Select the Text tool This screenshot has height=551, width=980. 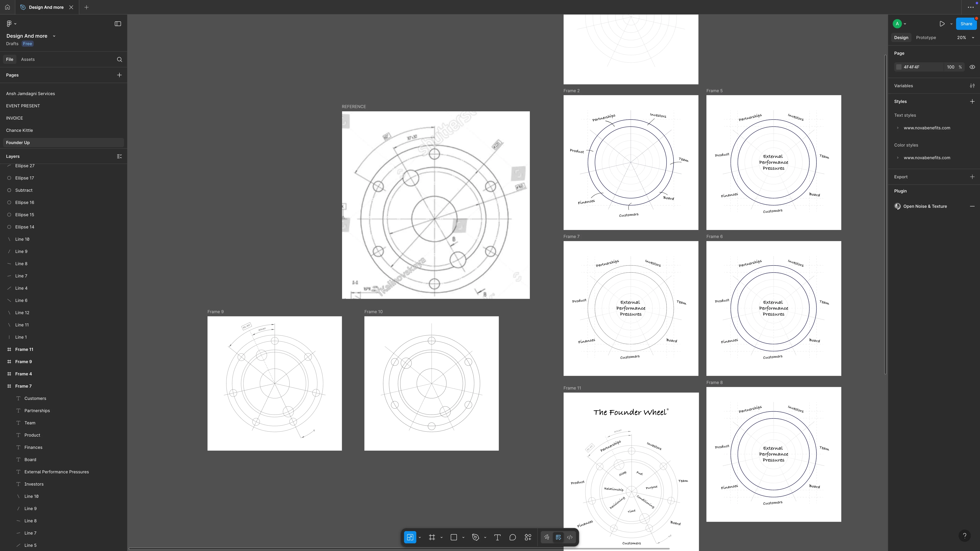click(x=497, y=537)
